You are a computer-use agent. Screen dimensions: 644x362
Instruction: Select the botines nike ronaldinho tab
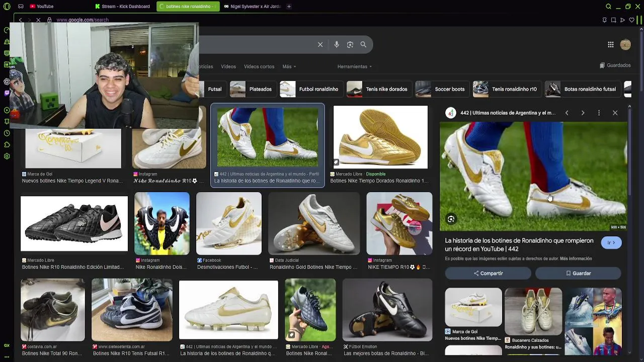pos(188,7)
